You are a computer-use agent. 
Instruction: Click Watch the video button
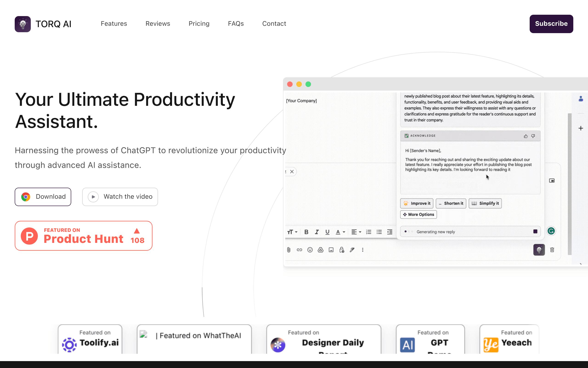click(x=120, y=197)
